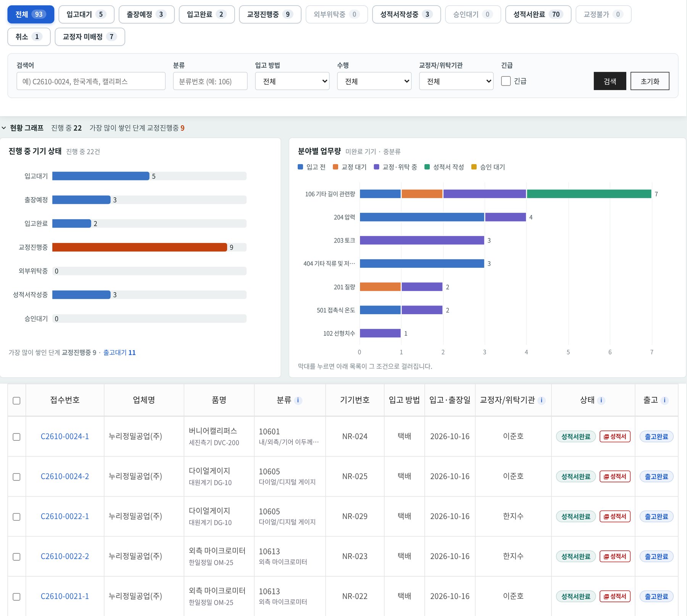Click the 교정진행중 red bar in chart
This screenshot has width=687, height=616.
(140, 247)
